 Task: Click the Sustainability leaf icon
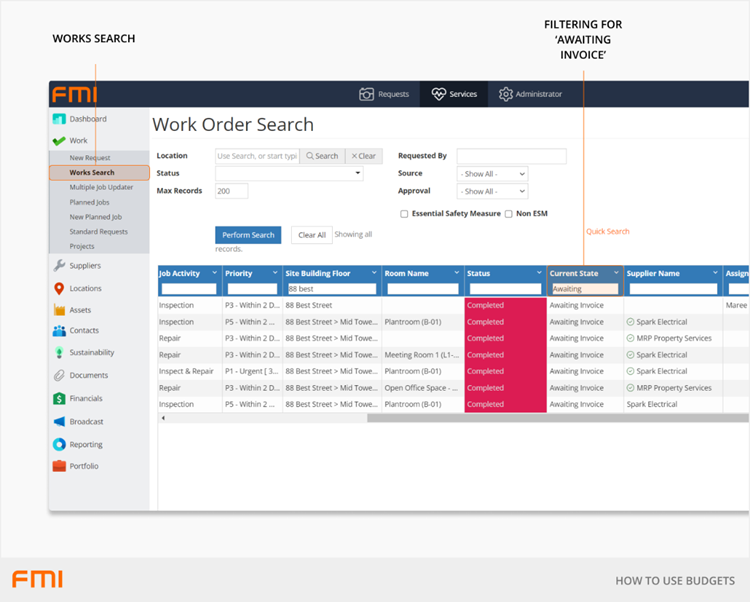click(59, 353)
